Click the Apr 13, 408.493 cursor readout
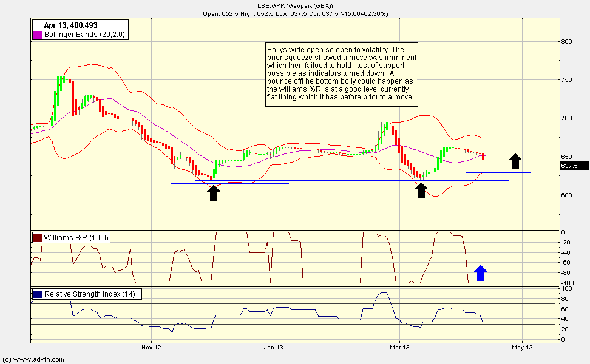This screenshot has height=364, width=590. point(70,25)
